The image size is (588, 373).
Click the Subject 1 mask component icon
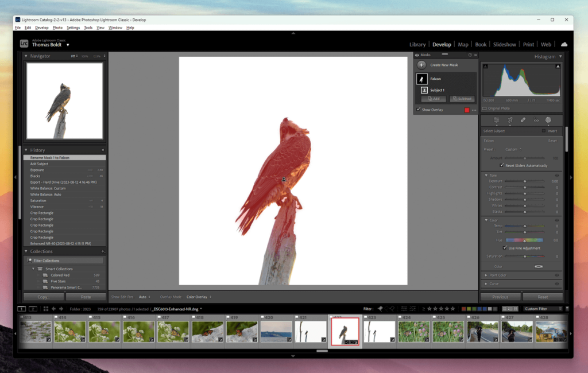424,90
